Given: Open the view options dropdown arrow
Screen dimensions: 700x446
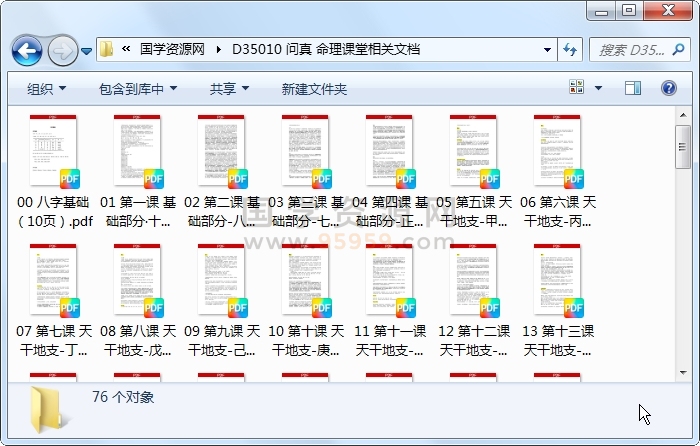Looking at the screenshot, I should 598,88.
